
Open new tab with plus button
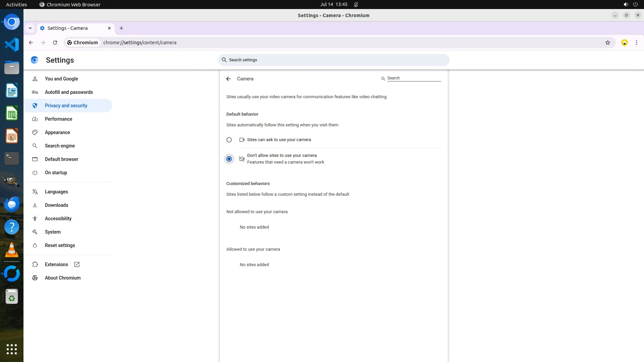(121, 28)
